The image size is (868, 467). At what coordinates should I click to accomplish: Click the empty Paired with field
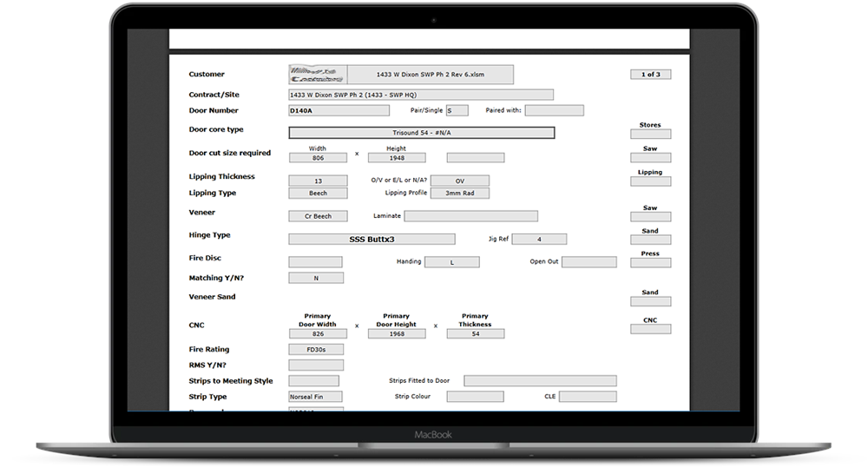point(554,111)
